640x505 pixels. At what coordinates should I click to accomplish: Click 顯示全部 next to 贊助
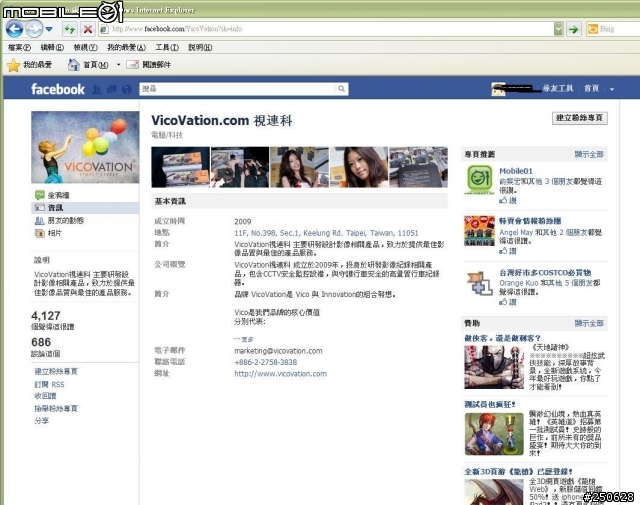[x=589, y=323]
